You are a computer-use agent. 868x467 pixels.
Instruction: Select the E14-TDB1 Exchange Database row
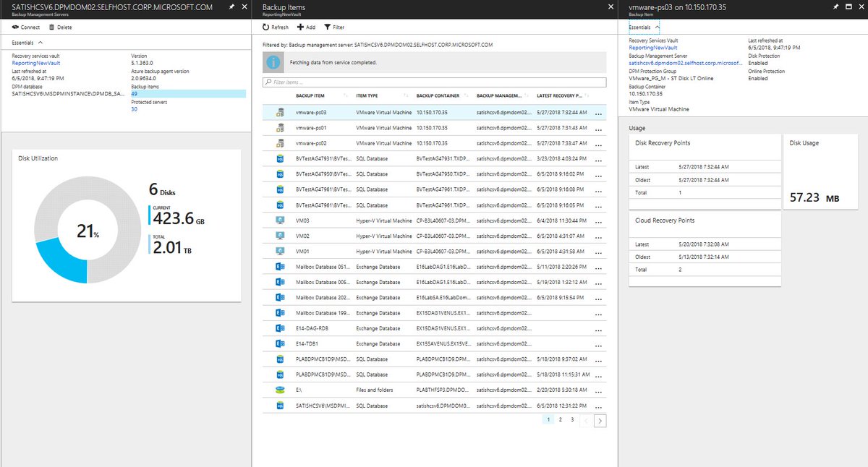coord(434,343)
